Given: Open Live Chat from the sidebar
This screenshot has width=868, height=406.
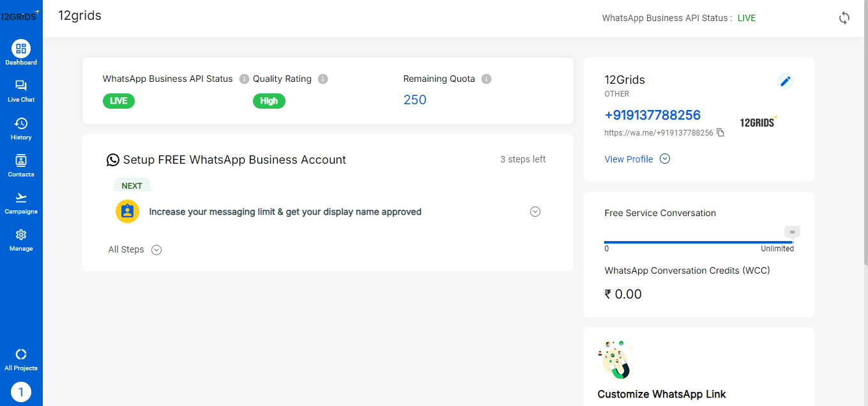Looking at the screenshot, I should [21, 91].
